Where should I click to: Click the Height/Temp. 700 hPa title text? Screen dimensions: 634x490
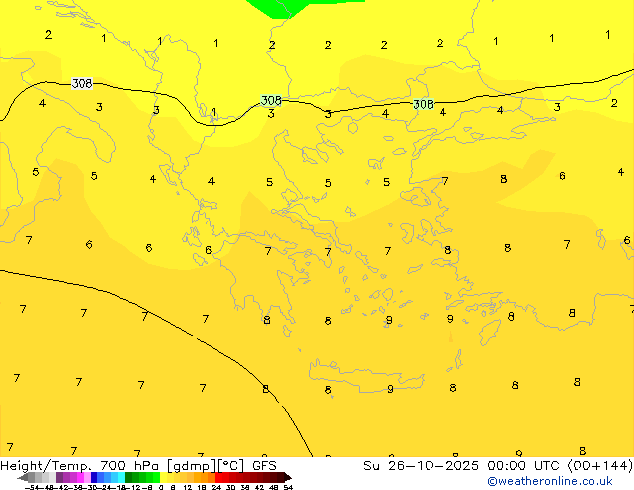pyautogui.click(x=80, y=465)
